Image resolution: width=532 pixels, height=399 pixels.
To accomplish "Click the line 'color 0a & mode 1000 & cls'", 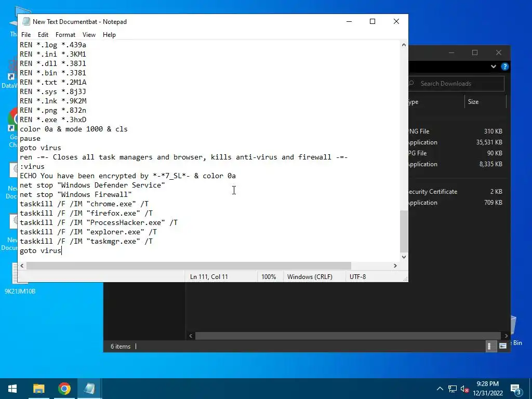I will [74, 129].
